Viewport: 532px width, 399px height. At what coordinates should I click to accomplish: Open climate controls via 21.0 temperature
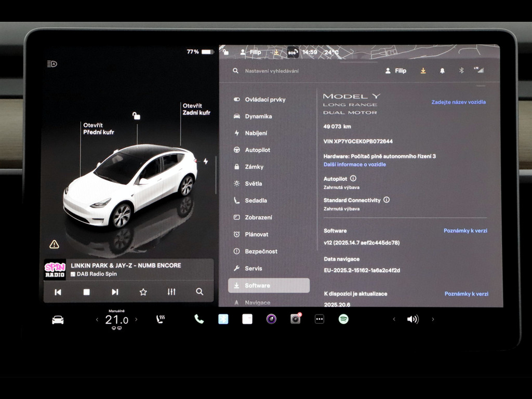[x=116, y=320]
